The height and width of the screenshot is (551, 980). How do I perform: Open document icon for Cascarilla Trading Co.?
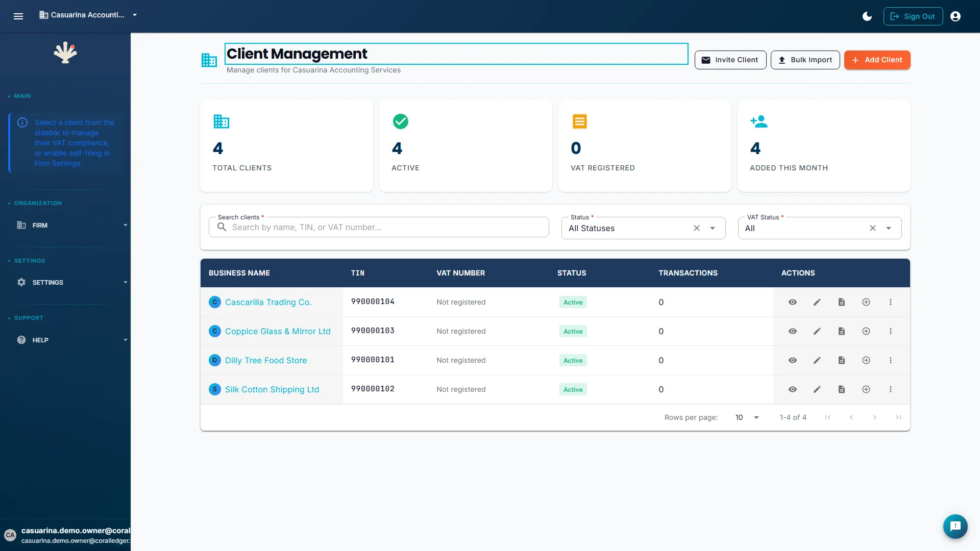click(x=842, y=302)
